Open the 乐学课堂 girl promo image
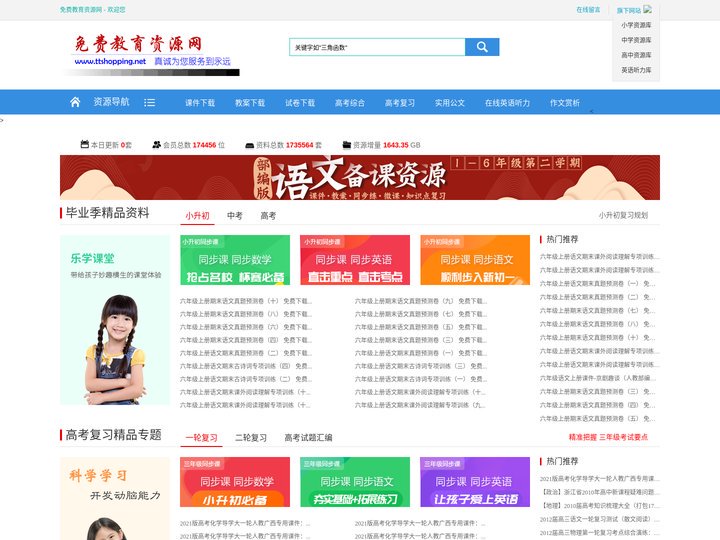The image size is (720, 540). tap(115, 320)
